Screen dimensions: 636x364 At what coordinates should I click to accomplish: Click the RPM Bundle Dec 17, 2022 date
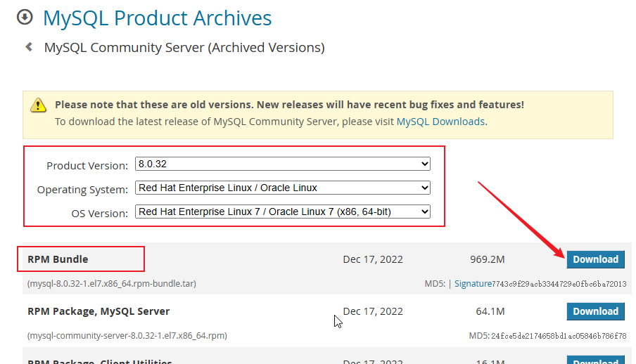(373, 259)
